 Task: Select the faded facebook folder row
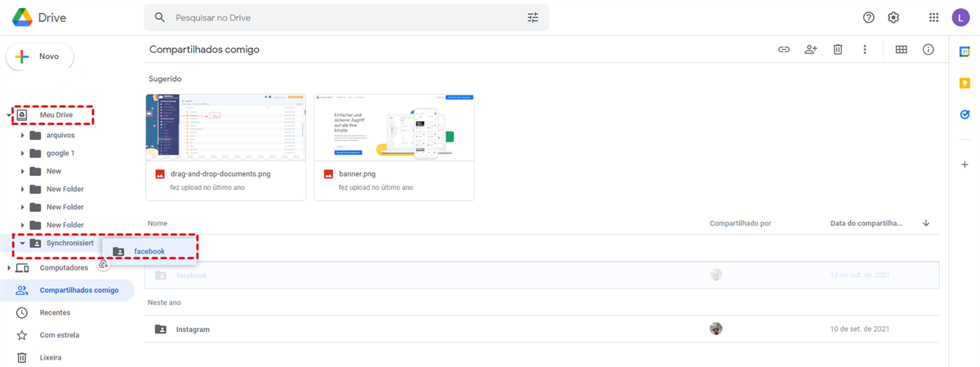point(541,275)
